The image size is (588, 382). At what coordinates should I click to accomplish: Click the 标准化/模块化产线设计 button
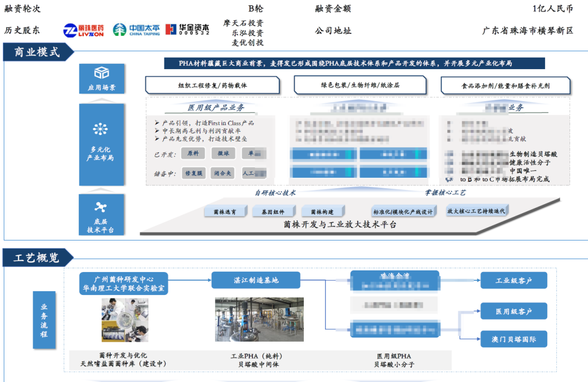point(403,212)
